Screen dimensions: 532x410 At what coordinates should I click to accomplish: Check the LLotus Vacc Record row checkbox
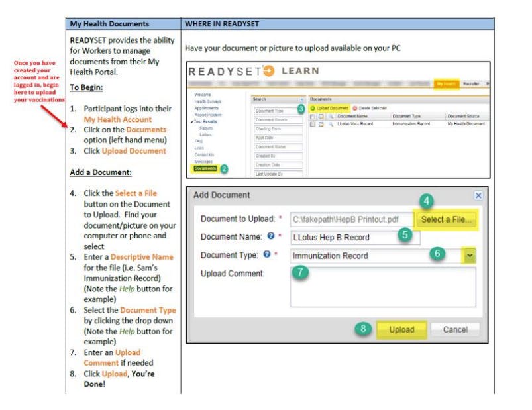pos(313,124)
